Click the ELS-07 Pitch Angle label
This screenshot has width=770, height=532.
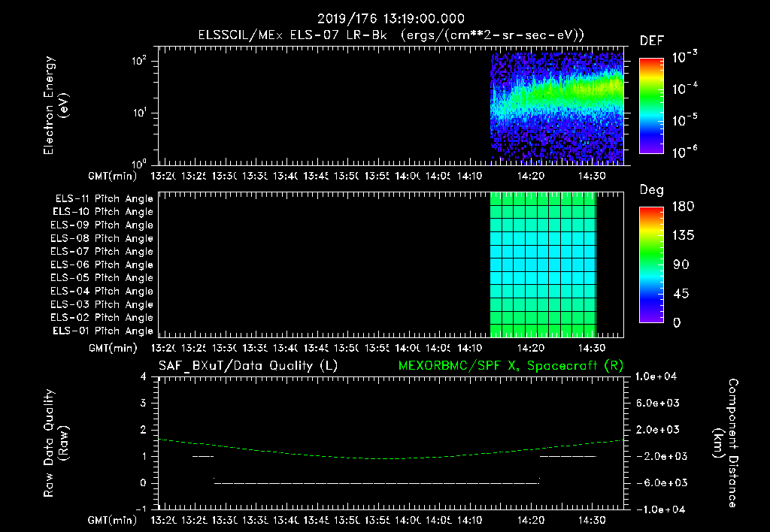(x=102, y=251)
